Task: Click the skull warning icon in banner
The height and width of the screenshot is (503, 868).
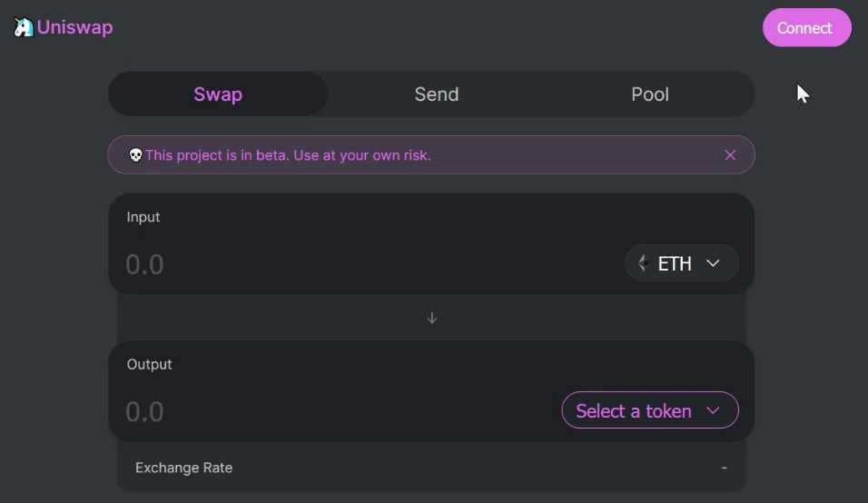Action: click(135, 155)
